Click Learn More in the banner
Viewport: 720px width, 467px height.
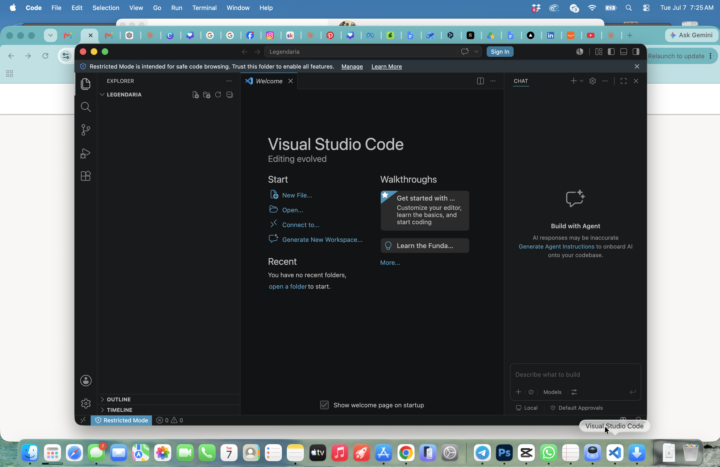pyautogui.click(x=387, y=67)
